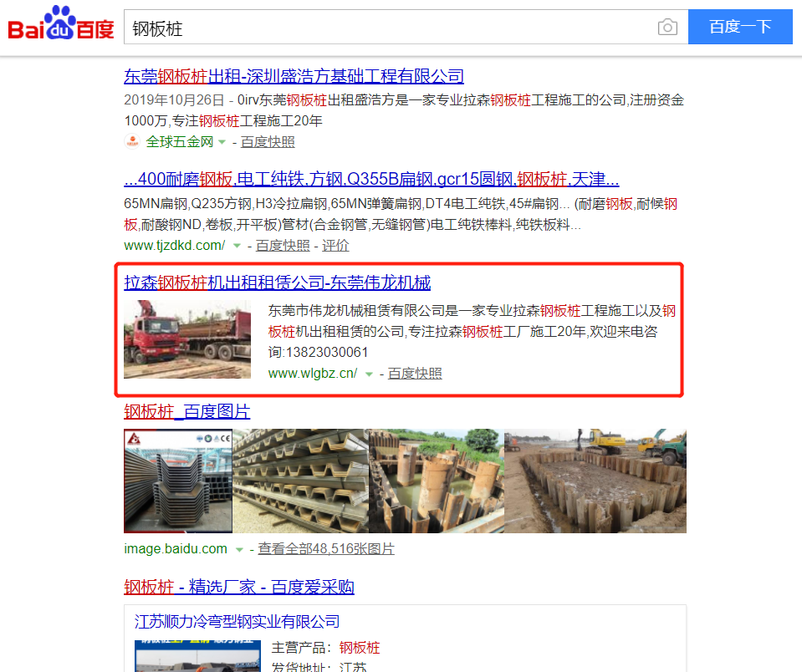Screen dimensions: 802x672
Task: Open 评价 link for tjzdkd result
Action: (x=335, y=246)
